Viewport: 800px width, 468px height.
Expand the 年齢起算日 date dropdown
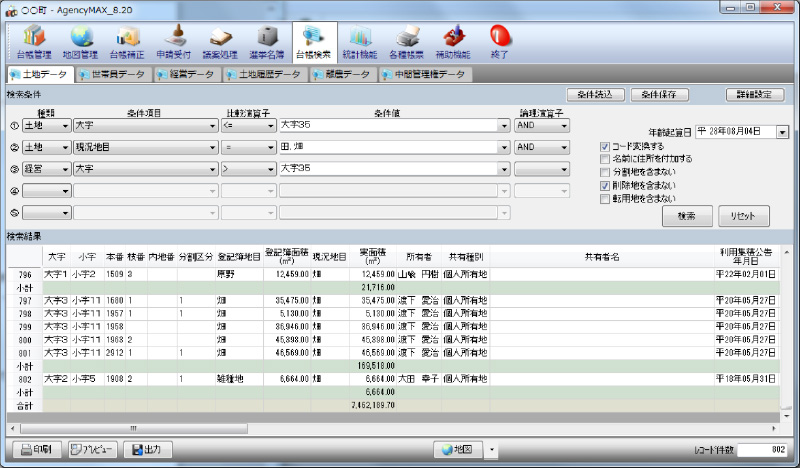782,131
